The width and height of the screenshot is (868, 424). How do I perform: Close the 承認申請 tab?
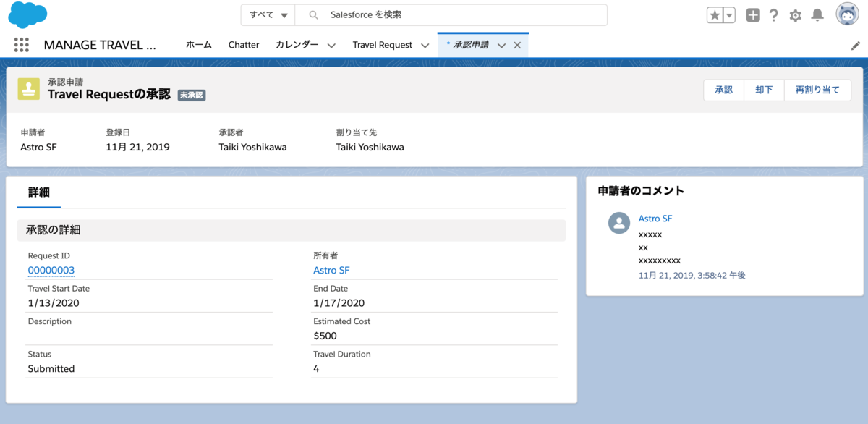517,46
